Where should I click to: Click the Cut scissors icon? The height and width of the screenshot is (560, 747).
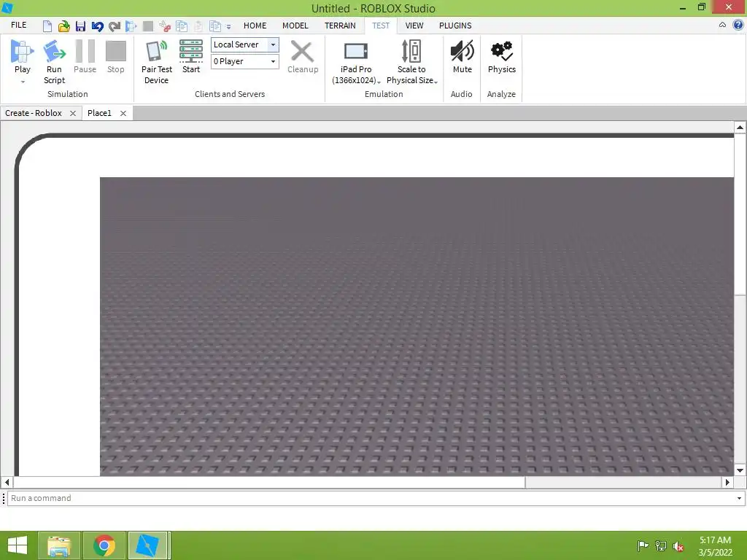click(x=165, y=26)
